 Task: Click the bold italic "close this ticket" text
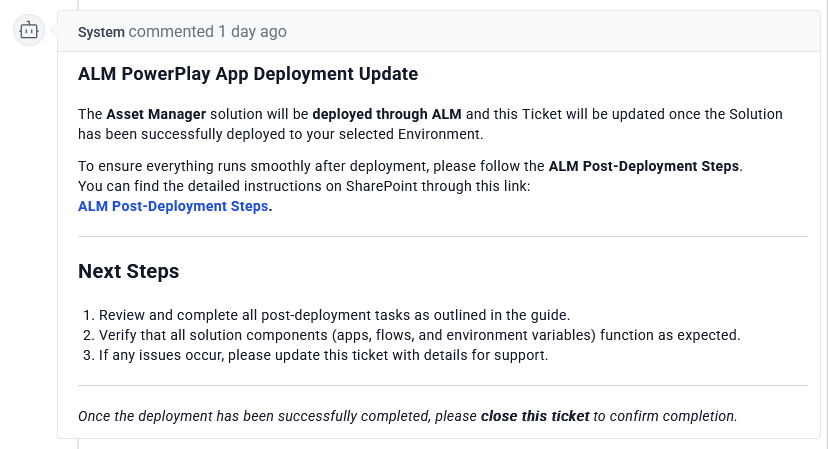click(535, 415)
